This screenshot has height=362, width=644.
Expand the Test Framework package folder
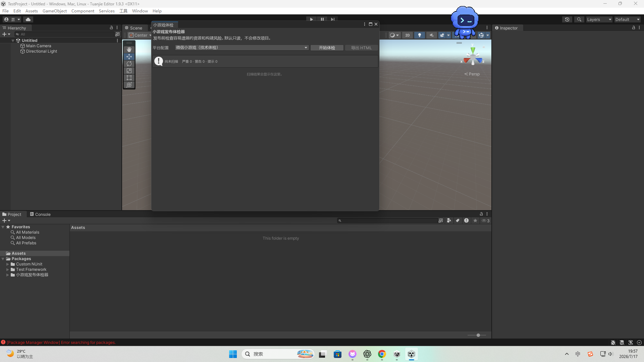coord(8,269)
